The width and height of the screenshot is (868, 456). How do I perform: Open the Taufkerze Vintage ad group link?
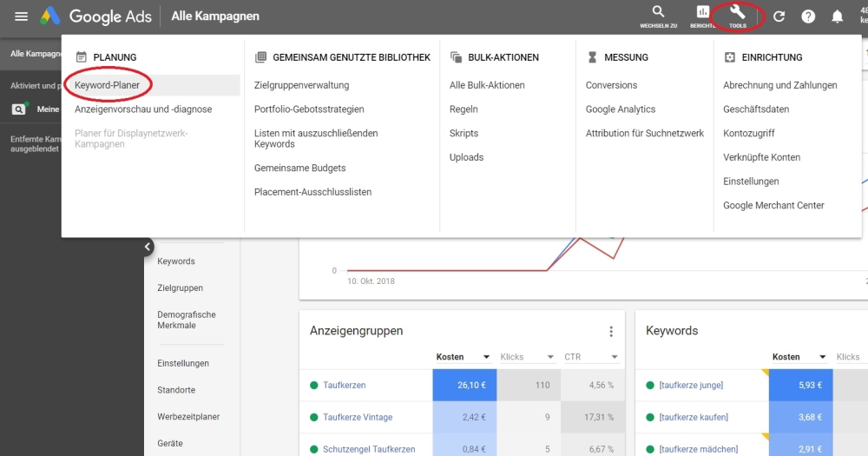point(358,417)
